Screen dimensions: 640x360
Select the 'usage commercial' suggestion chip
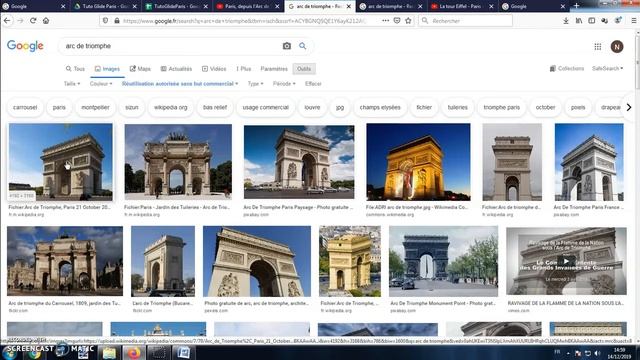(266, 107)
